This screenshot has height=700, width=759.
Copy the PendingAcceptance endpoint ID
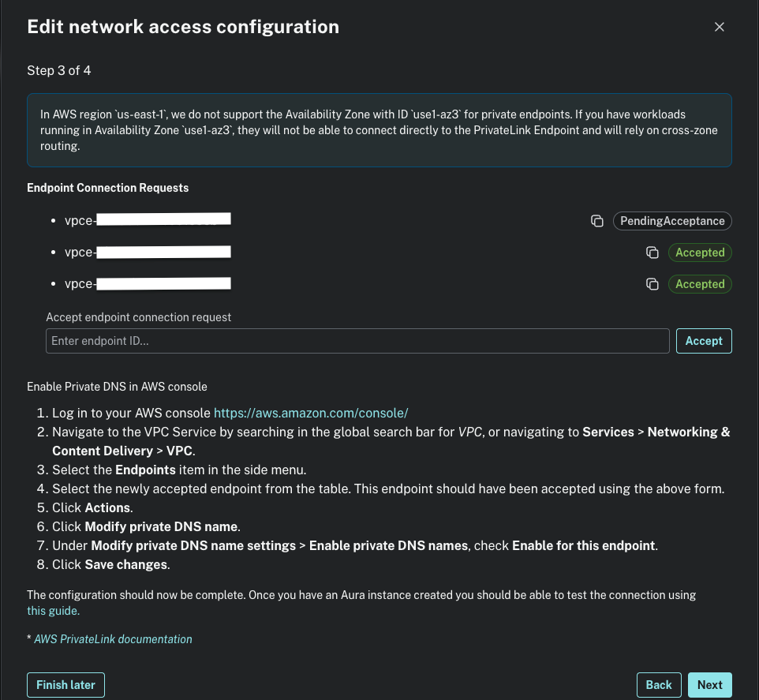(x=597, y=221)
